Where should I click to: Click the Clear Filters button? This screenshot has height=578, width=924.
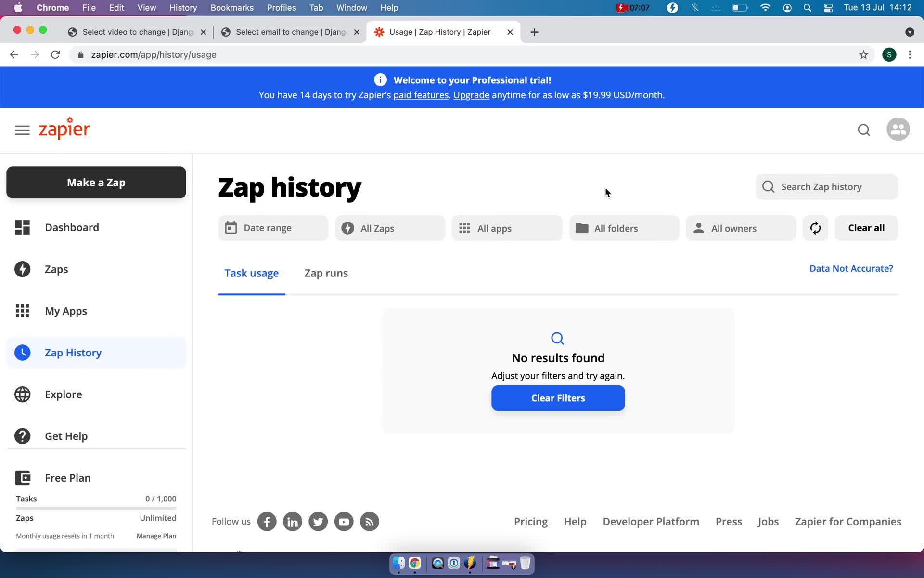click(558, 397)
